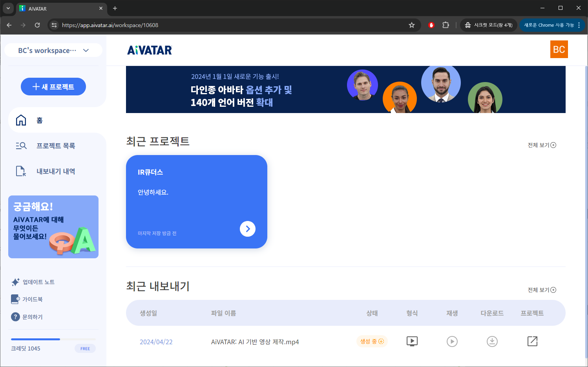The height and width of the screenshot is (367, 588).
Task: Click the 최근 프로젝트 heading
Action: click(x=158, y=141)
